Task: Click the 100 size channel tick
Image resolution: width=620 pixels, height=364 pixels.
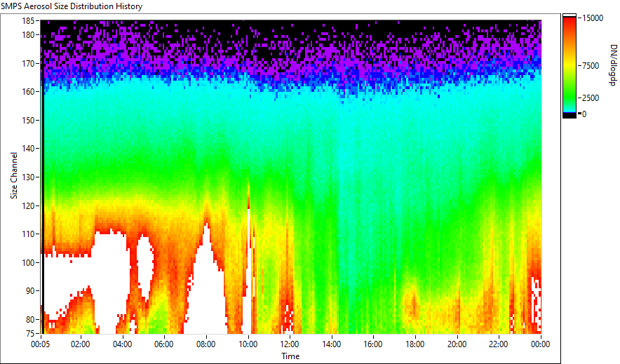Action: (29, 262)
